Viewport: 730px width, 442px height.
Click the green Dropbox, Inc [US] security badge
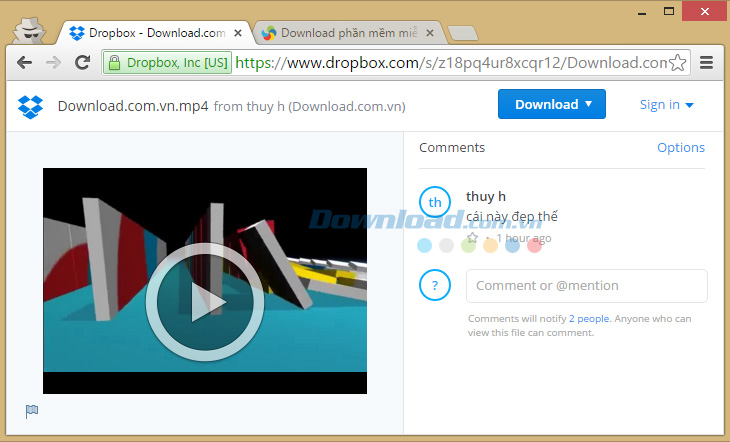click(167, 62)
